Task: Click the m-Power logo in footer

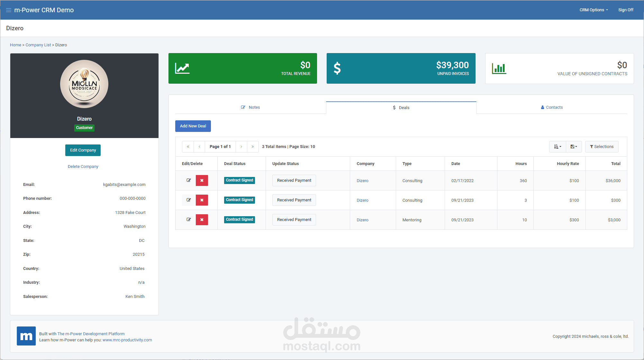Action: (x=26, y=336)
